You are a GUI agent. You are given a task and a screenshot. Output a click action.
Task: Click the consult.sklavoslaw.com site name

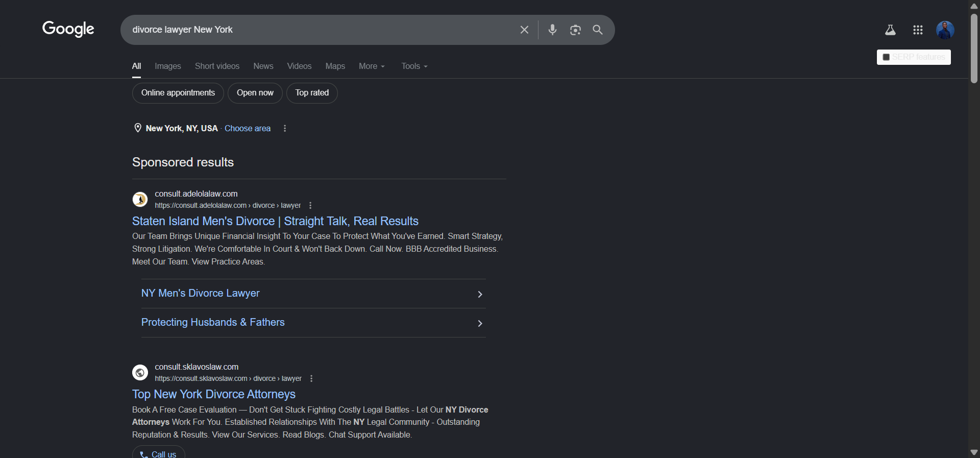[197, 367]
